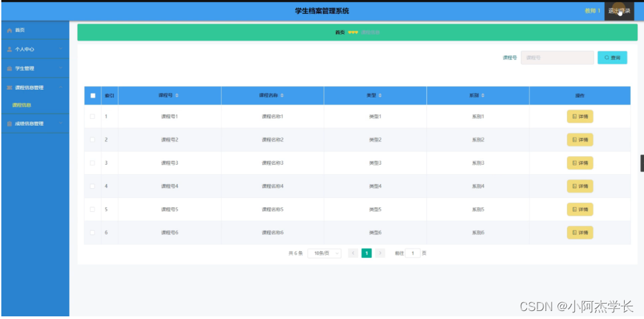This screenshot has height=319, width=644.
Task: Click the 类型2 cell
Action: 375,140
